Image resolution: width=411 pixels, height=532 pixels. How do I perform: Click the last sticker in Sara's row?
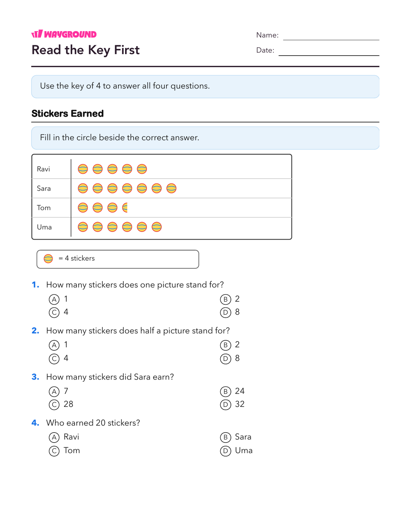pos(171,188)
